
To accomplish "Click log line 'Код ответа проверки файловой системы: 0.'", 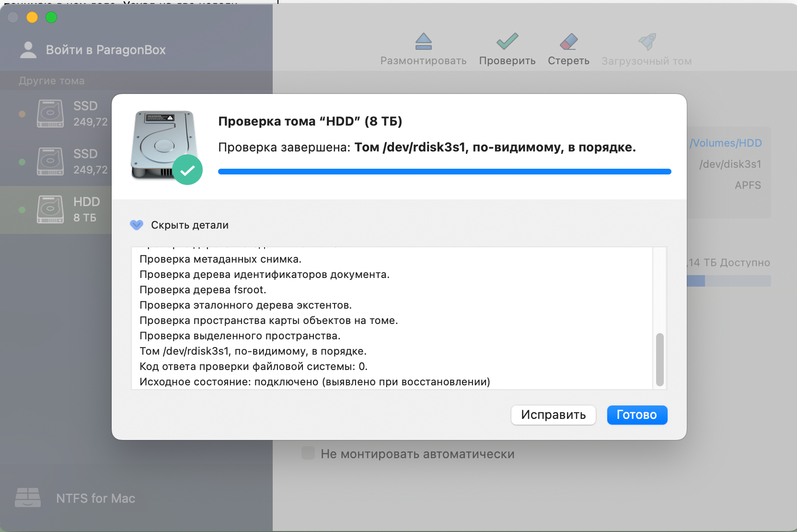I will (x=254, y=367).
